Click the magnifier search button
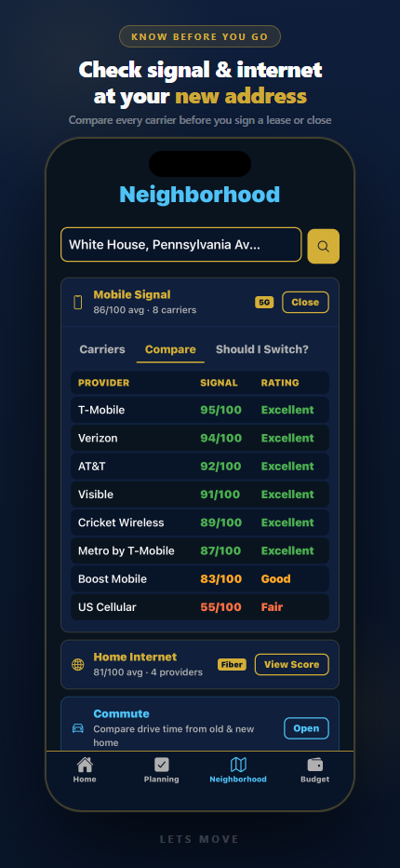Image resolution: width=400 pixels, height=868 pixels. 323,246
